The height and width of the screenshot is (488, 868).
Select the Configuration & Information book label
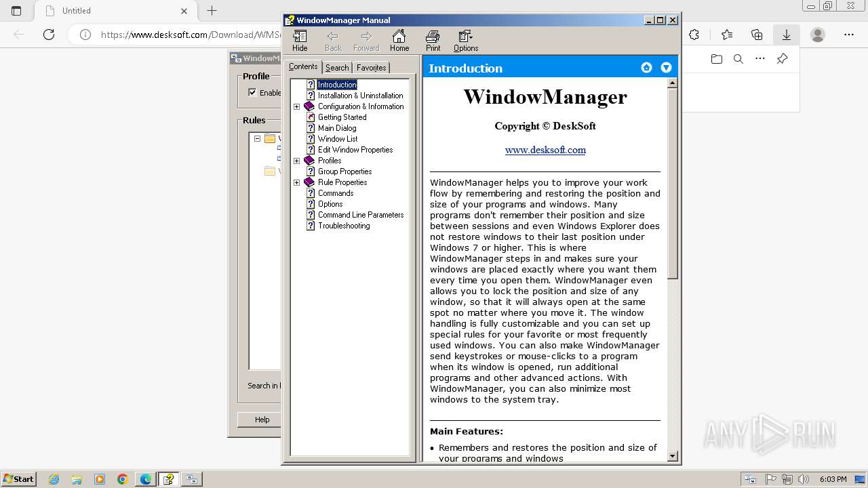click(361, 106)
